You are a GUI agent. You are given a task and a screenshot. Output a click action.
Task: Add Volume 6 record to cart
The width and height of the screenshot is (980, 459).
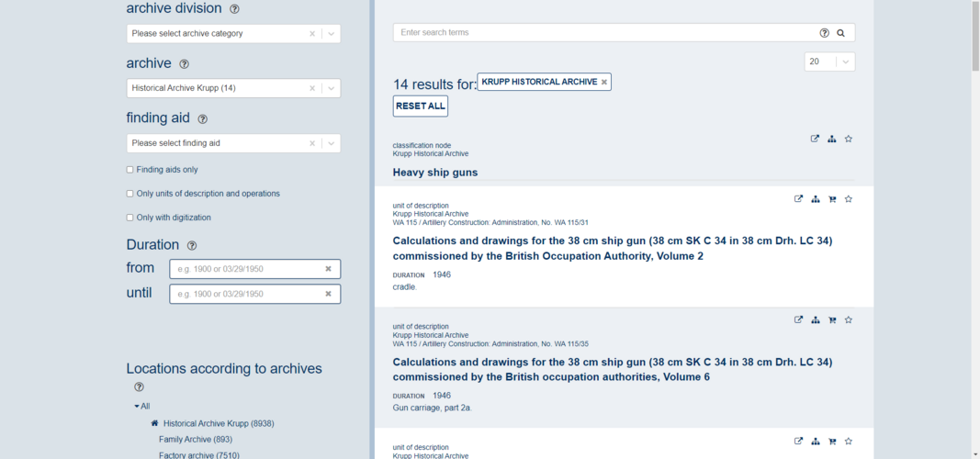(832, 319)
